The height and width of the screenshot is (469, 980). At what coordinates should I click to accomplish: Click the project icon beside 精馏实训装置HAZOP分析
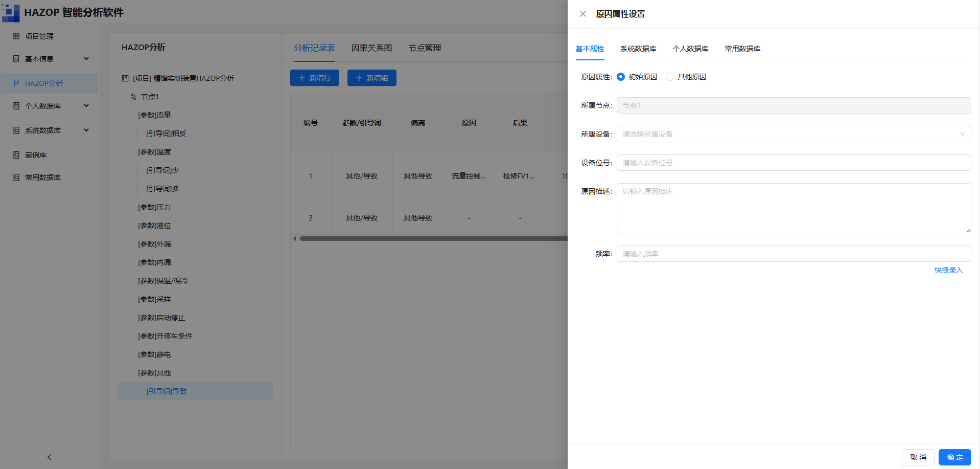[125, 78]
